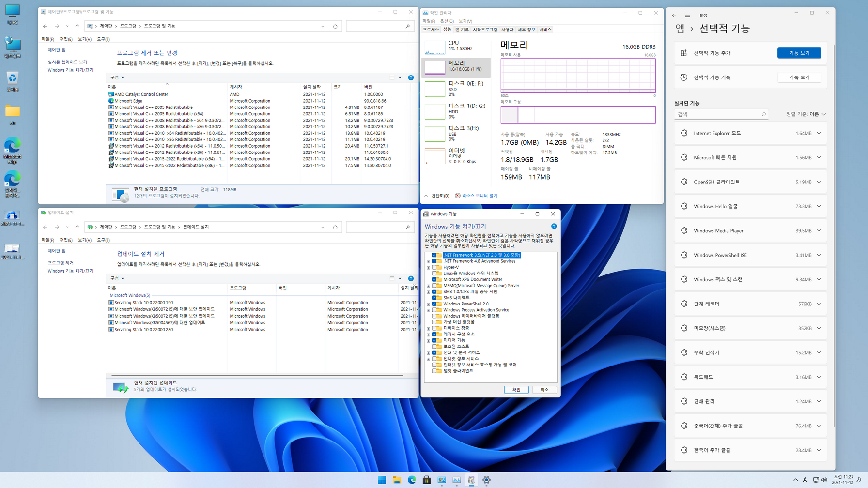The width and height of the screenshot is (868, 488).
Task: Click the installed features search field
Action: [721, 114]
